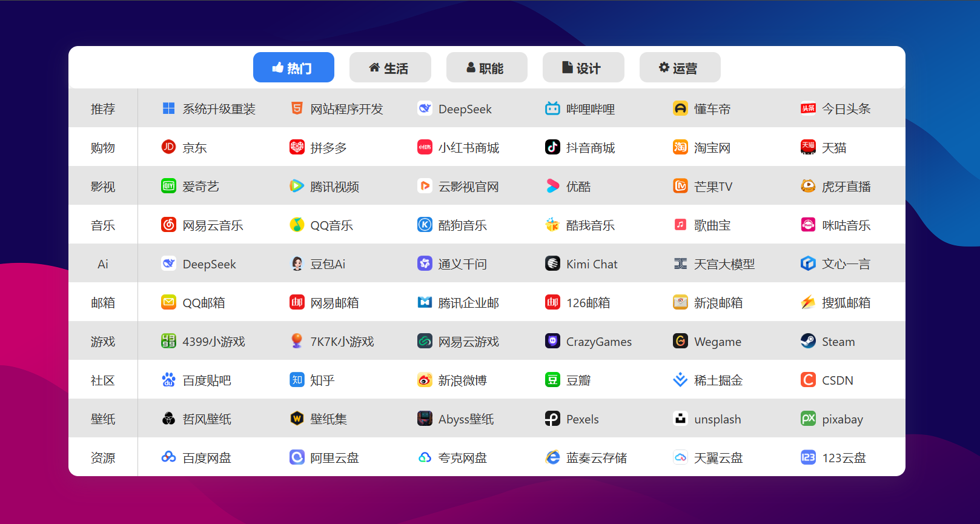Click the NetEase Cloud Music (网易云音乐) icon

[x=168, y=225]
